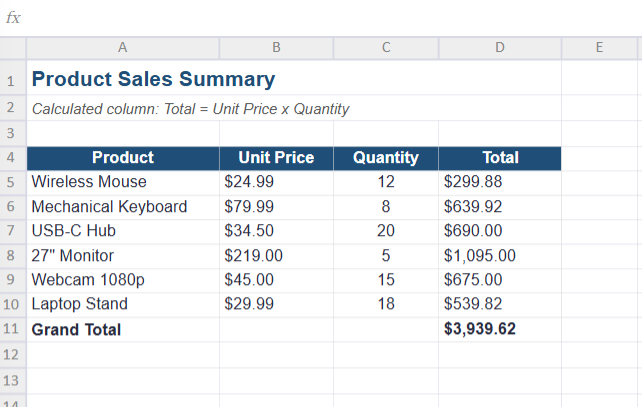The height and width of the screenshot is (407, 642).
Task: Select column B header
Action: tap(276, 48)
